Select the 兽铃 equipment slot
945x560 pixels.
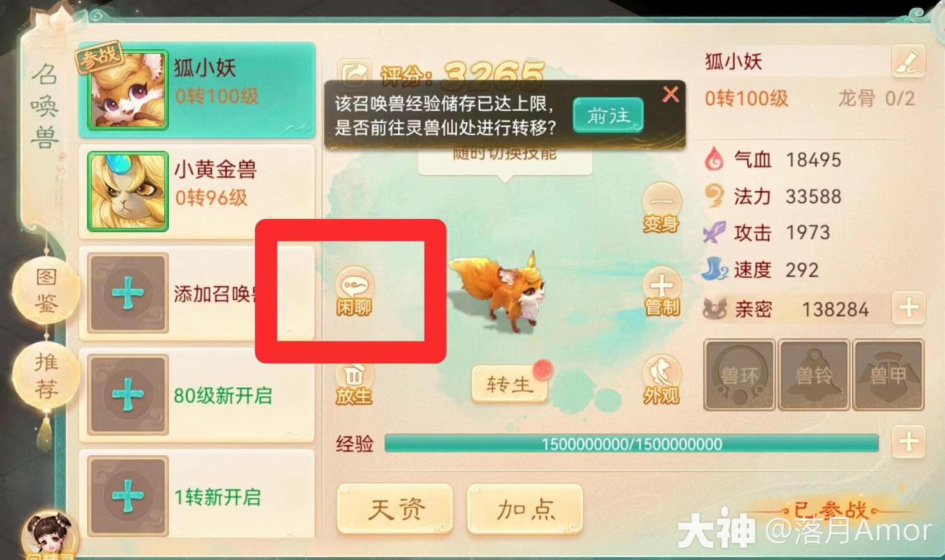(x=814, y=375)
